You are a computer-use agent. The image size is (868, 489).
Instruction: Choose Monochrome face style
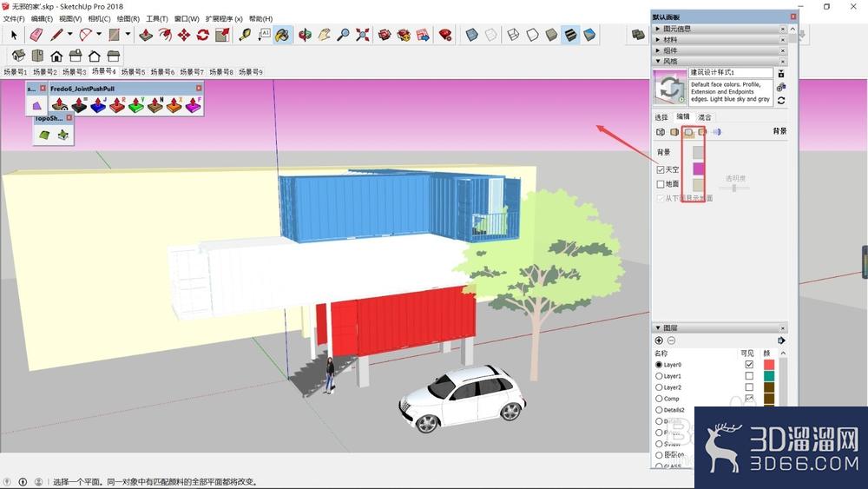(590, 35)
